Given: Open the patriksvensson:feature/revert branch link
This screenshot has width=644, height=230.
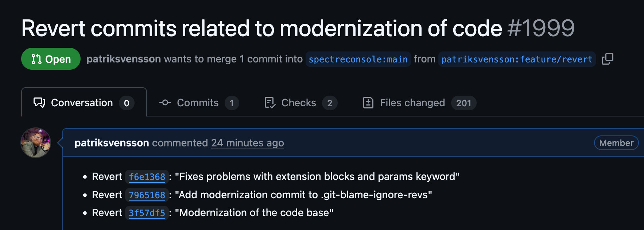Looking at the screenshot, I should [517, 59].
